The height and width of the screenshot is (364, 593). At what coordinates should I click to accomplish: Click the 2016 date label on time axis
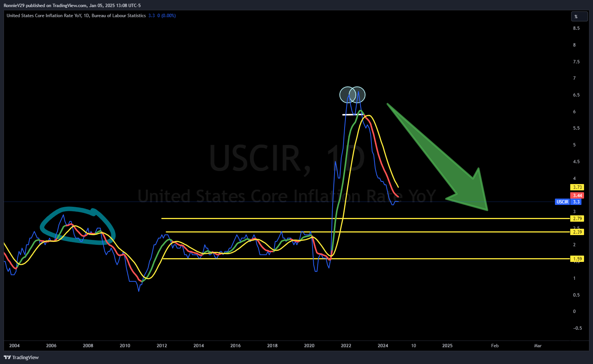tap(235, 346)
